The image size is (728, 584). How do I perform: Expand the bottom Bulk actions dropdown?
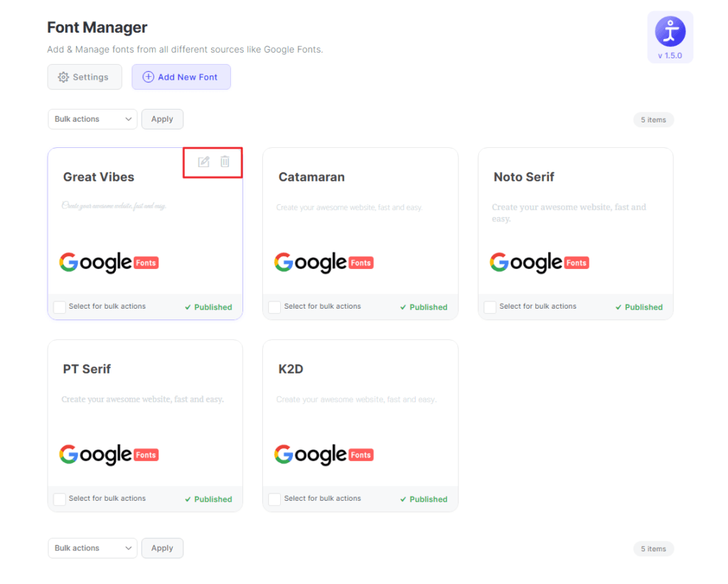[92, 548]
